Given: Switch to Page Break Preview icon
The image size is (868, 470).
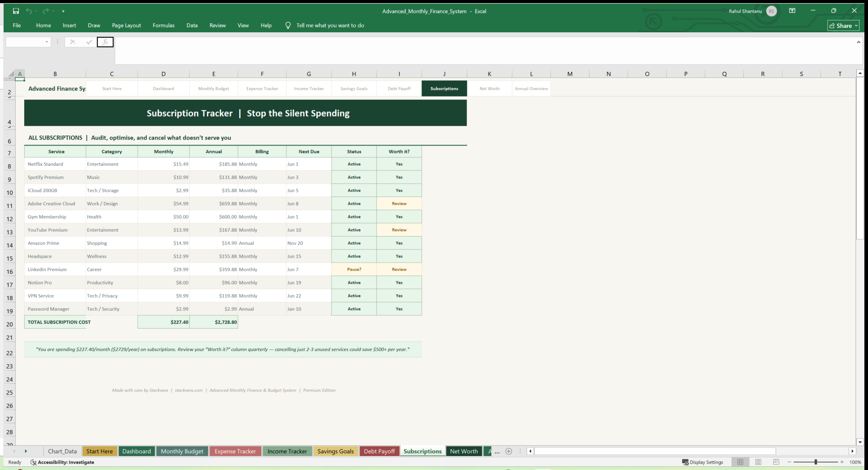Looking at the screenshot, I should click(x=776, y=462).
